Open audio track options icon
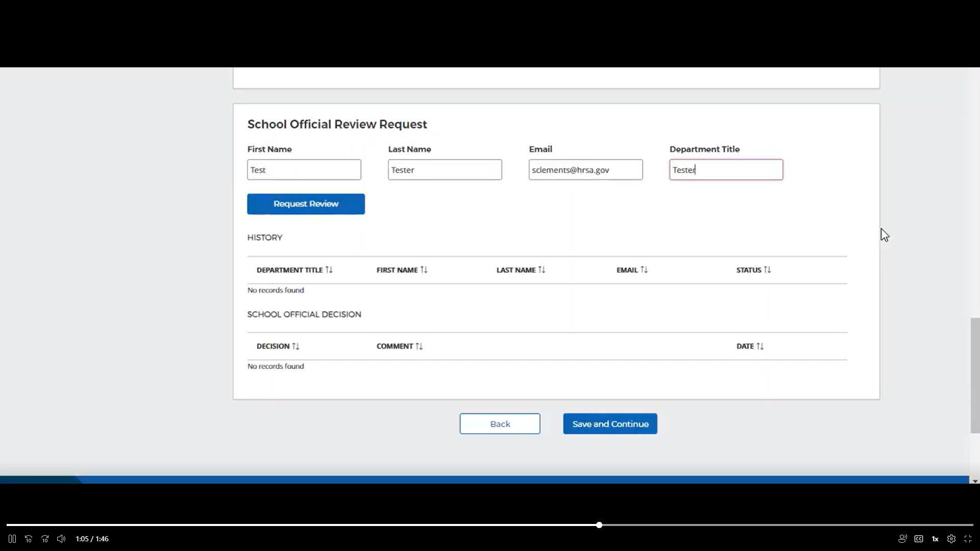 [x=902, y=539]
